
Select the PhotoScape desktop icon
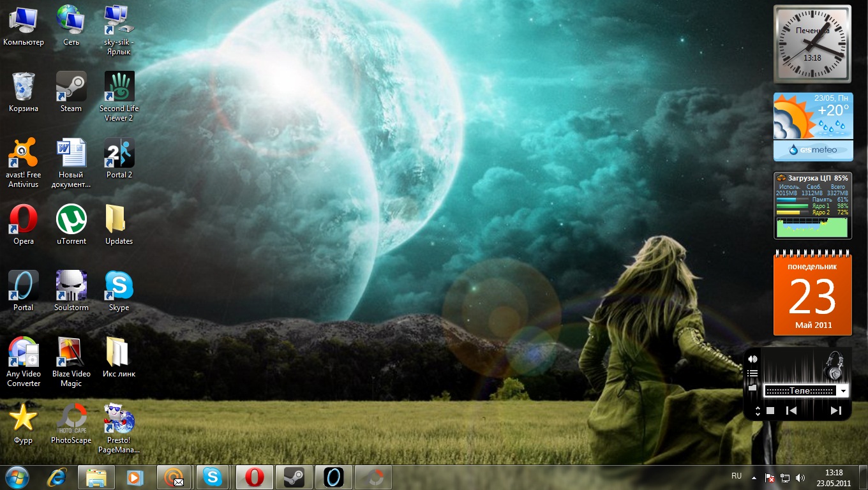71,419
